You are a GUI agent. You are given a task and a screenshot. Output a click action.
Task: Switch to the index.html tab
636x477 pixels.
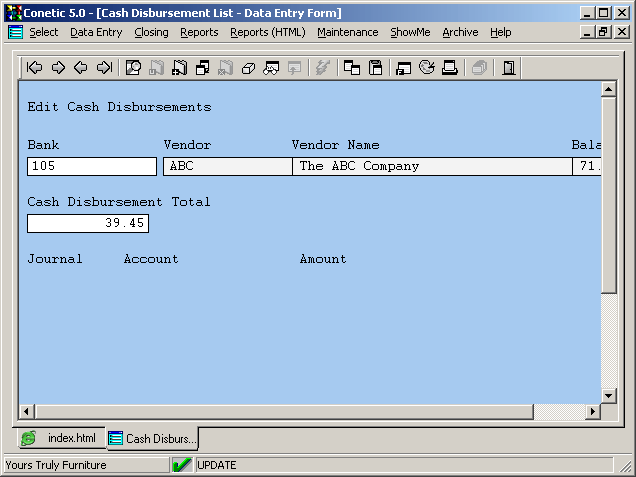61,438
